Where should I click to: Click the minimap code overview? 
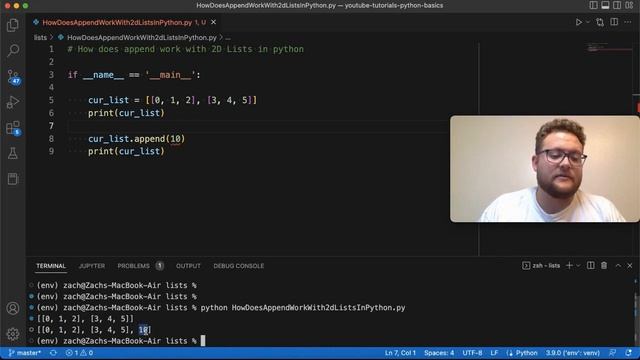coord(610,48)
